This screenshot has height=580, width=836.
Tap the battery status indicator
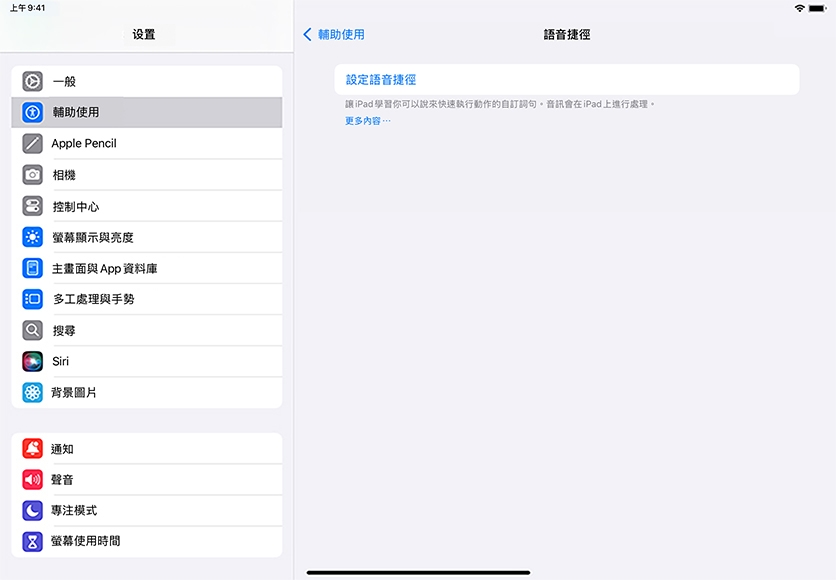tap(818, 8)
